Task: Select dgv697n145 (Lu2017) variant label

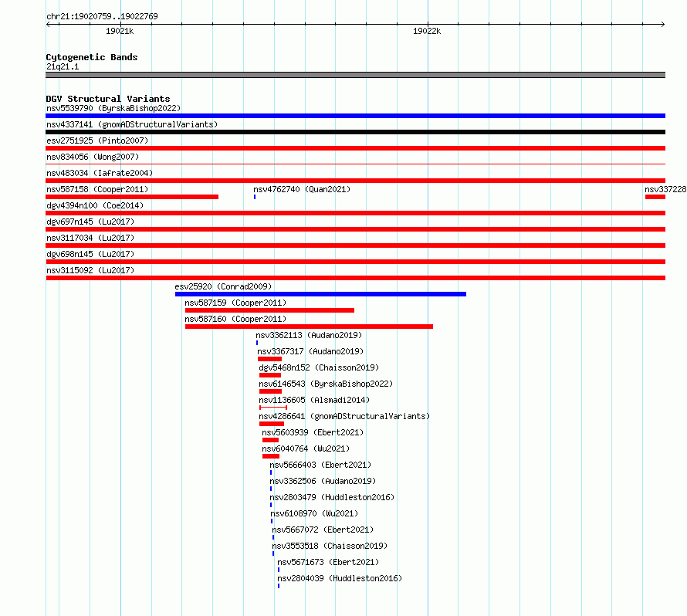Action: point(90,222)
